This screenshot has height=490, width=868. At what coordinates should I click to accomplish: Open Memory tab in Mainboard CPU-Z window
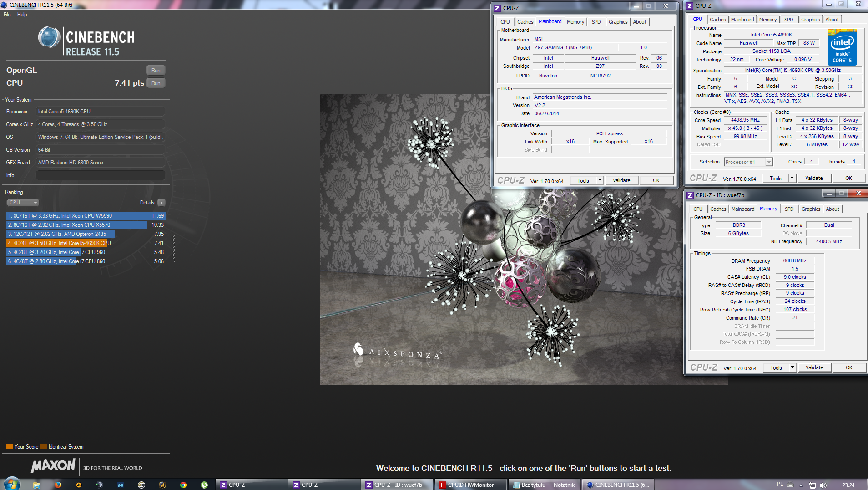coord(575,22)
